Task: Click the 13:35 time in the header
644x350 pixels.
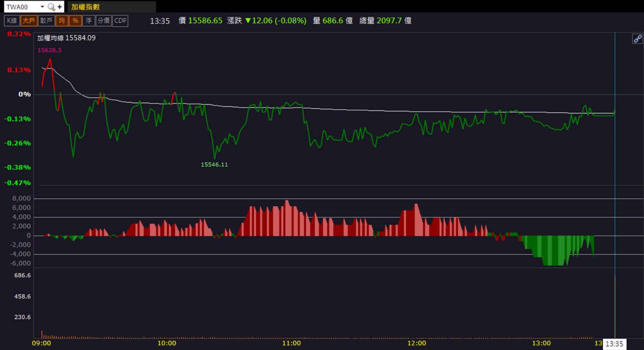Action: point(160,21)
